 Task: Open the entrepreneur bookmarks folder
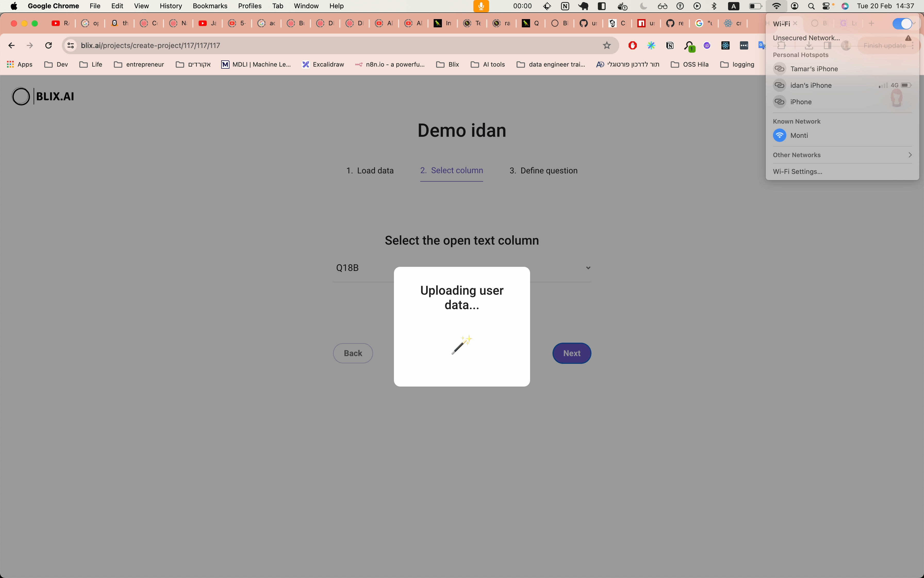pyautogui.click(x=139, y=64)
